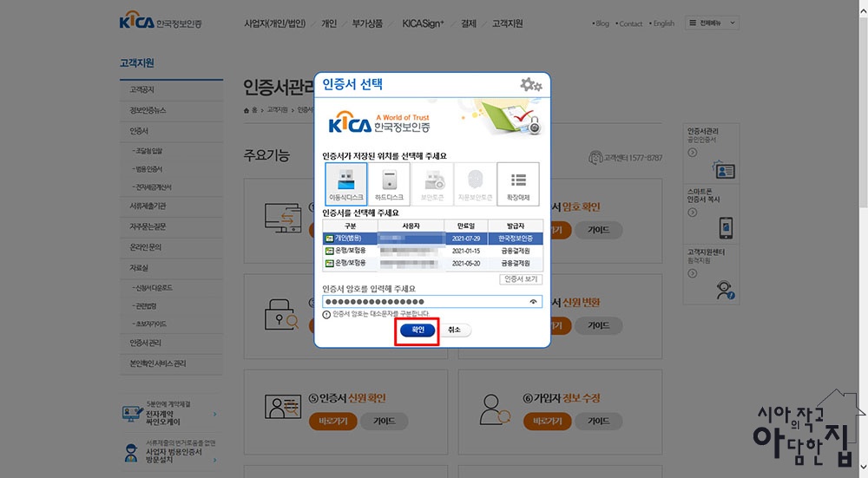Click the 구분 column header
The image size is (868, 478).
coord(351,226)
